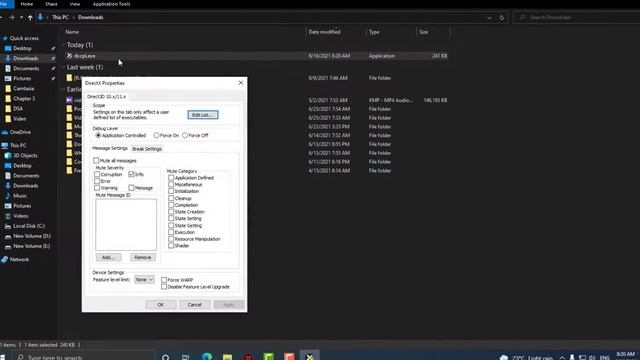Screen dimensions: 640x360
Task: Open the Network icon in navigation pane
Action: [5, 260]
